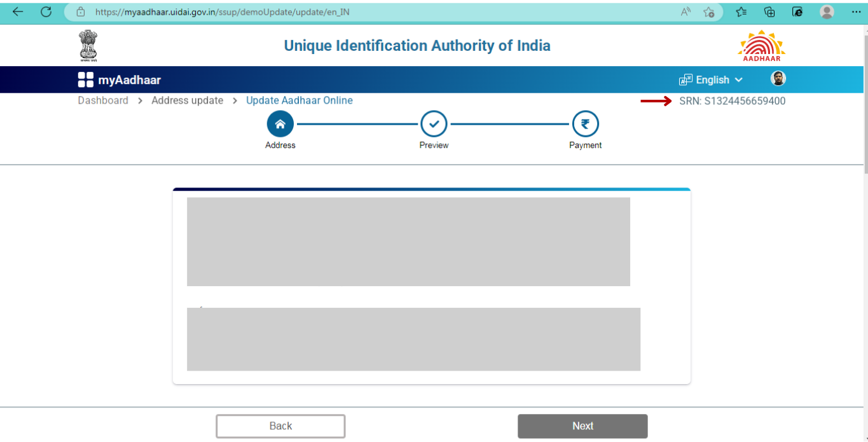Screen dimensions: 868x442
Task: Open the browser profile account menu
Action: point(827,11)
